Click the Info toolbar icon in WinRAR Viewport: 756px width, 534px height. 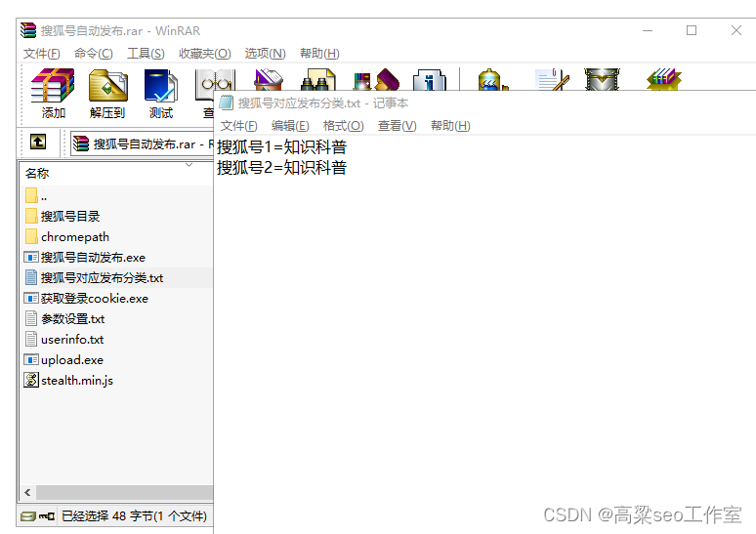430,80
